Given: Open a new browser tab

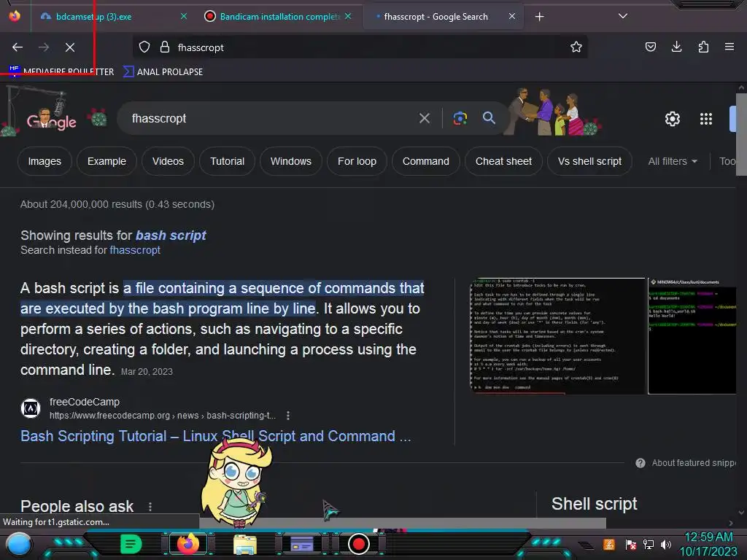Looking at the screenshot, I should point(539,17).
